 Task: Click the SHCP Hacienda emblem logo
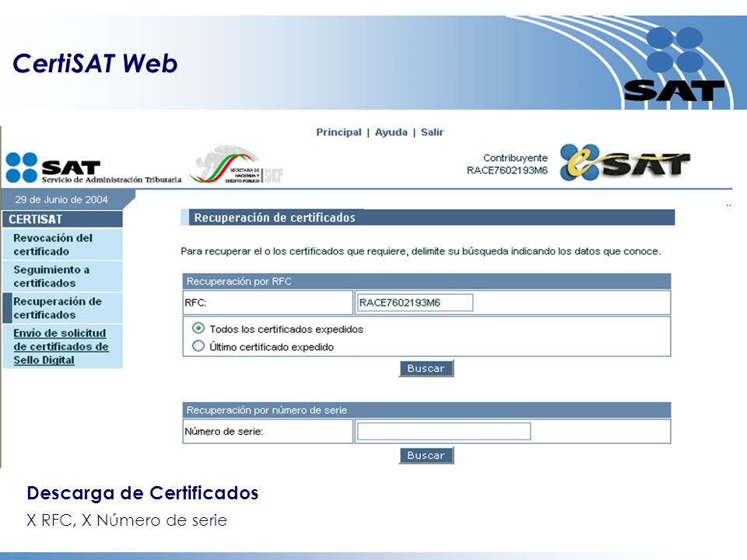point(237,165)
